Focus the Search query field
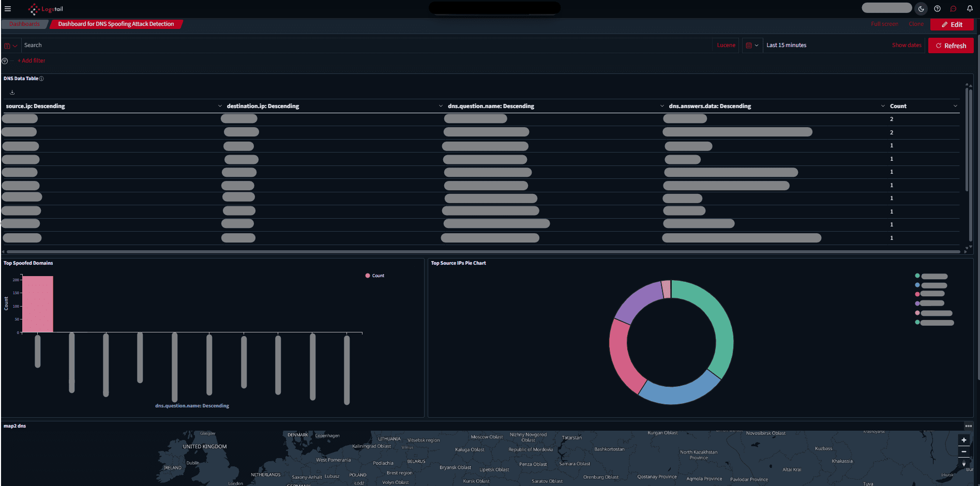 pyautogui.click(x=366, y=45)
